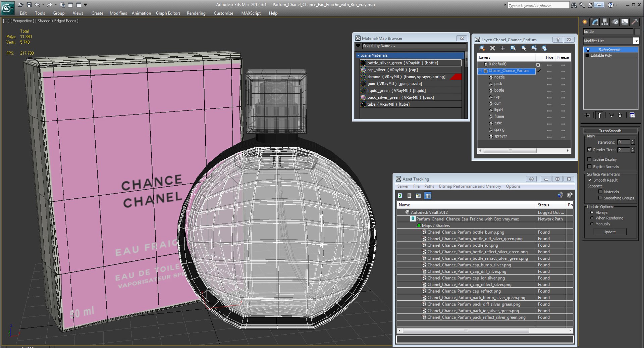
Task: Add selected objects to layer with plus icon
Action: click(x=503, y=48)
